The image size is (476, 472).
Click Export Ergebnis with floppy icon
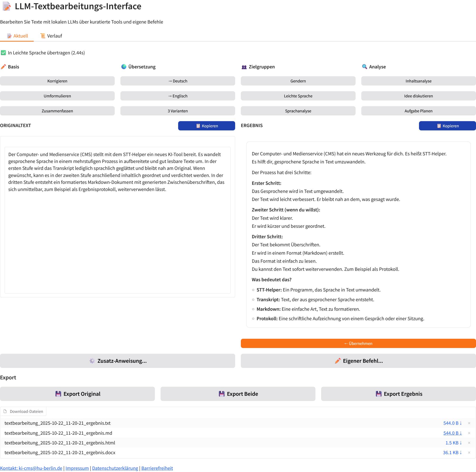(398, 394)
